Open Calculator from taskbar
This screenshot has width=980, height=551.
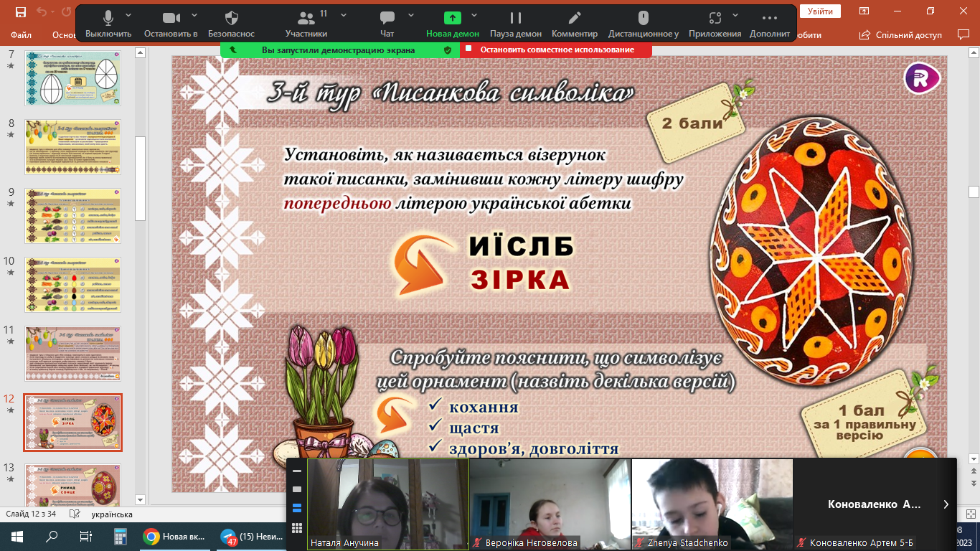(120, 536)
